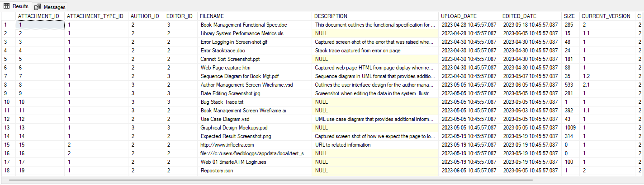The height and width of the screenshot is (185, 644).
Task: Select the EDITED_DATE column header
Action: point(519,16)
